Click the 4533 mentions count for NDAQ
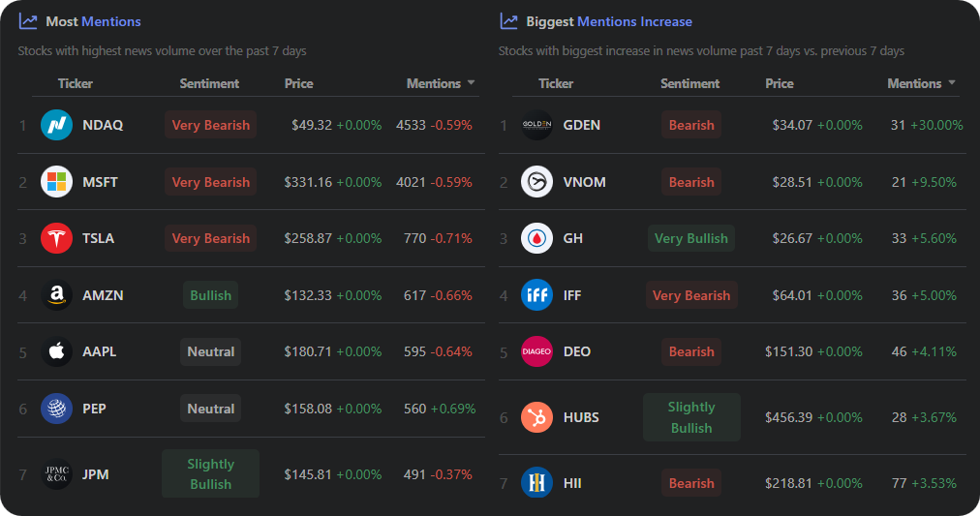Viewport: 980px width, 516px height. point(411,125)
